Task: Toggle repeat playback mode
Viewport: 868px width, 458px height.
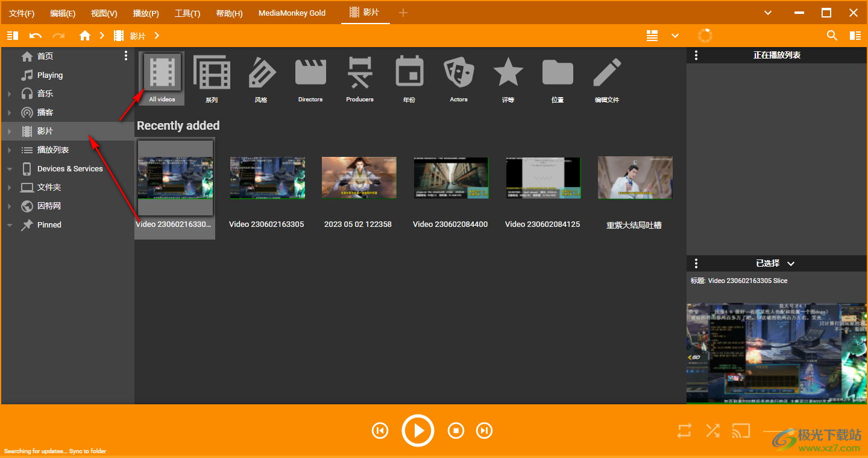Action: coord(685,431)
